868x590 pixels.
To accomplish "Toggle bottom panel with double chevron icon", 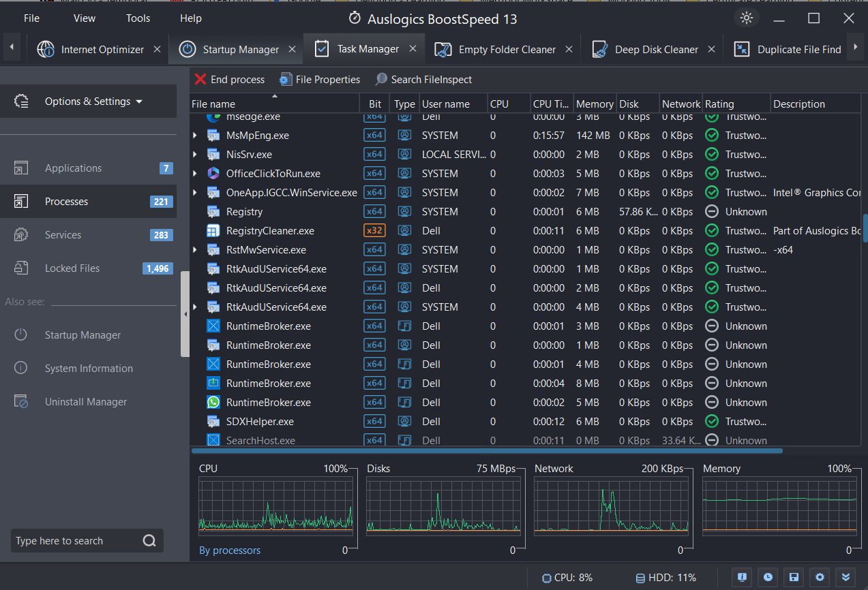I will pyautogui.click(x=845, y=577).
